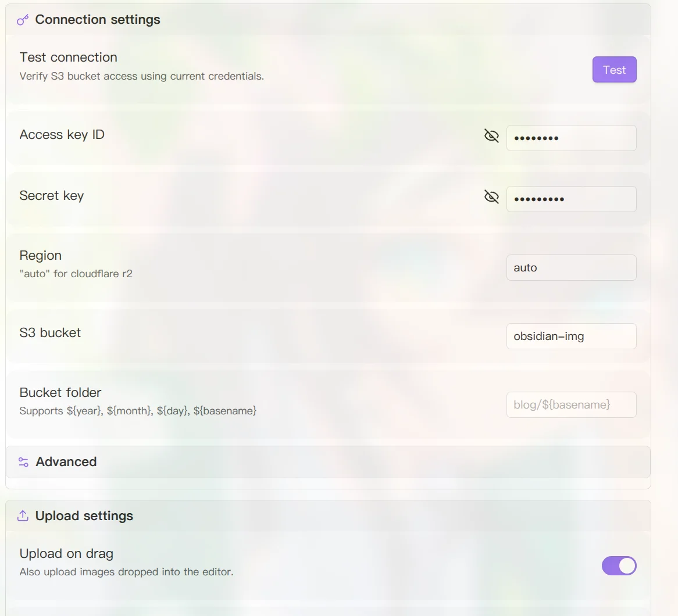This screenshot has height=616, width=678.
Task: Reveal the Access key ID value
Action: [x=491, y=136]
